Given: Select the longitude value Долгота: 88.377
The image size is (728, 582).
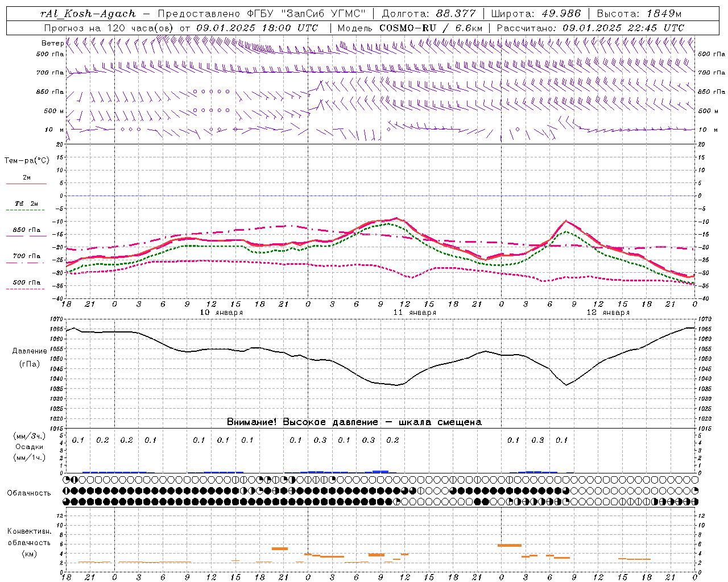Looking at the screenshot, I should 430,14.
